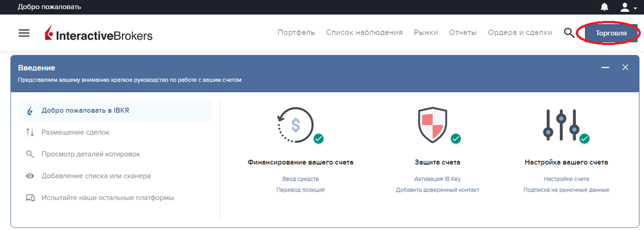Open the user account dropdown
644x230 pixels.
[628, 7]
